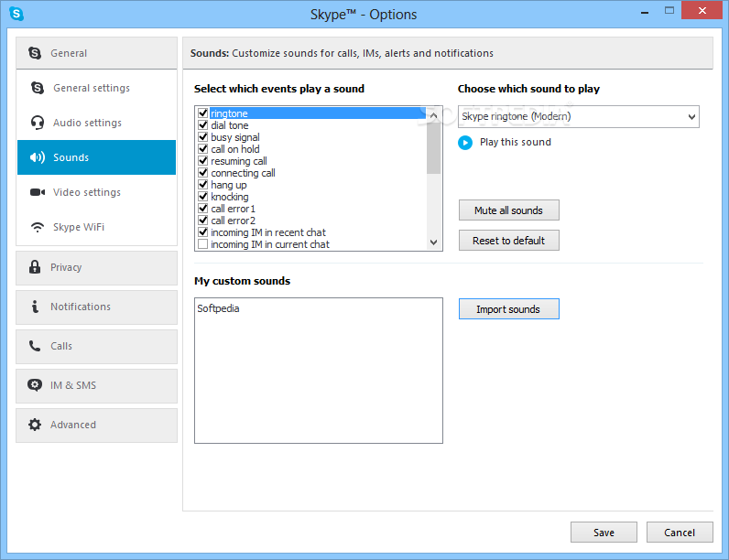Disable the knocking sound checkbox
729x560 pixels.
click(202, 197)
